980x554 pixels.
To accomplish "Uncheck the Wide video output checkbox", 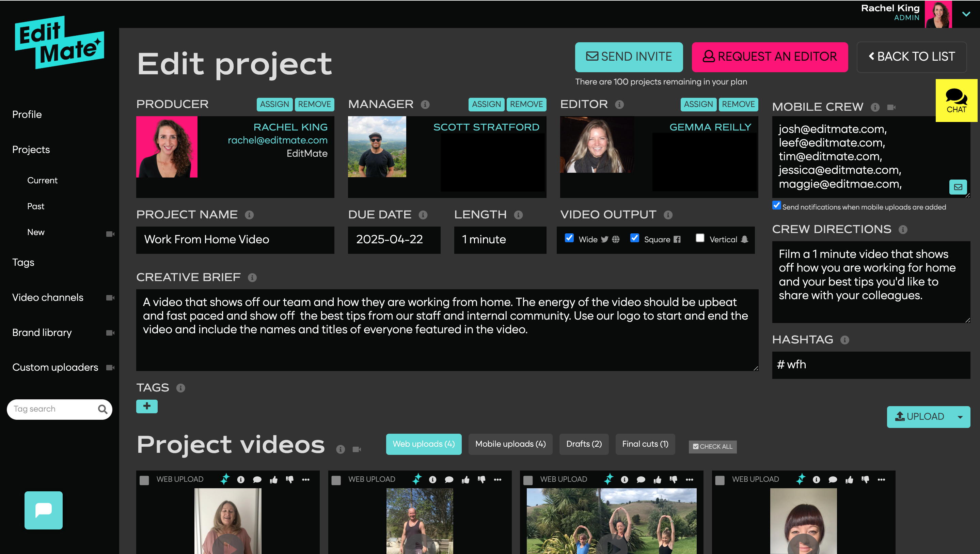I will coord(569,237).
